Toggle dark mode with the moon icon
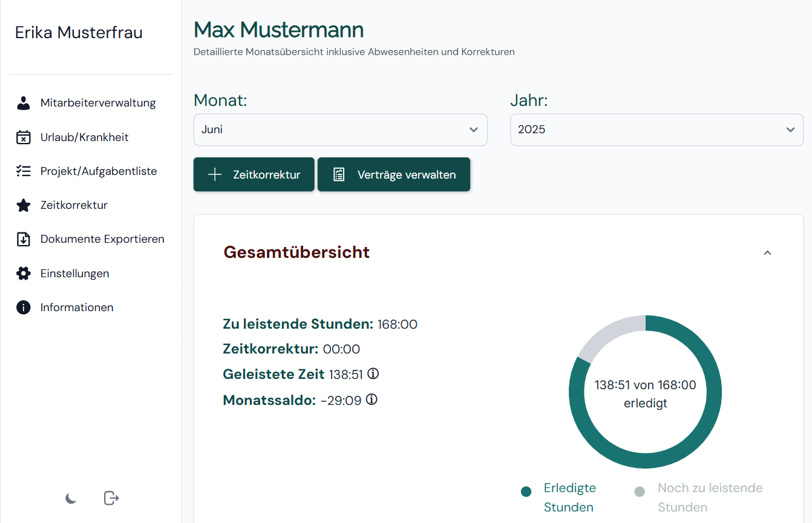 point(71,499)
